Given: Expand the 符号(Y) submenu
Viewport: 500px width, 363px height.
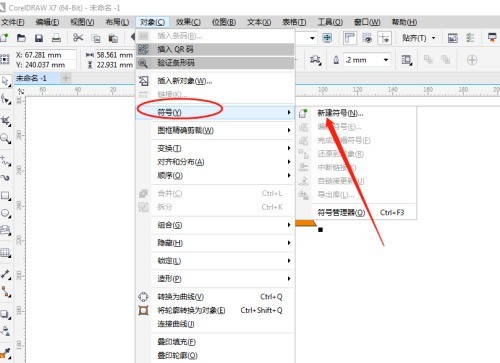Looking at the screenshot, I should [x=215, y=112].
